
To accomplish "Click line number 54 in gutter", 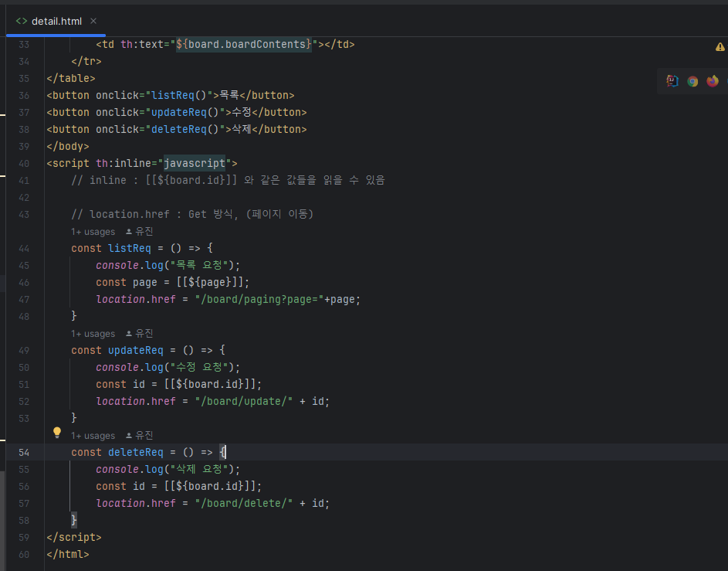I will [24, 453].
